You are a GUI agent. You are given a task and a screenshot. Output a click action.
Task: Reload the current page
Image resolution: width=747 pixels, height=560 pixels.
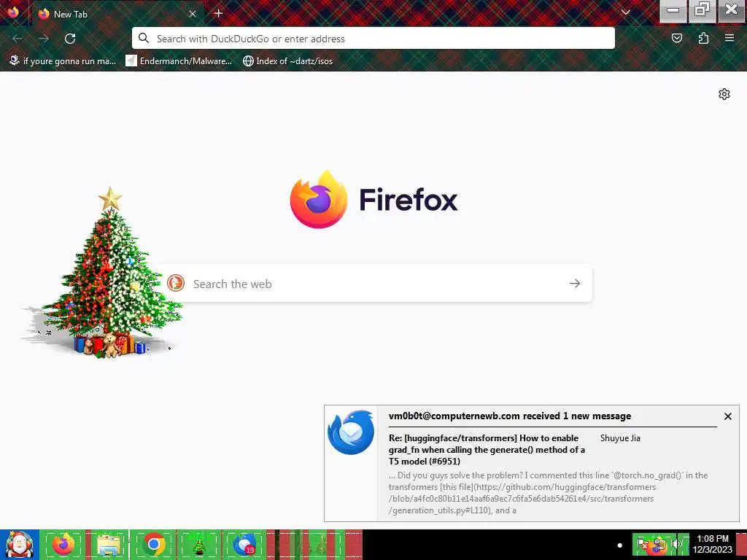70,39
